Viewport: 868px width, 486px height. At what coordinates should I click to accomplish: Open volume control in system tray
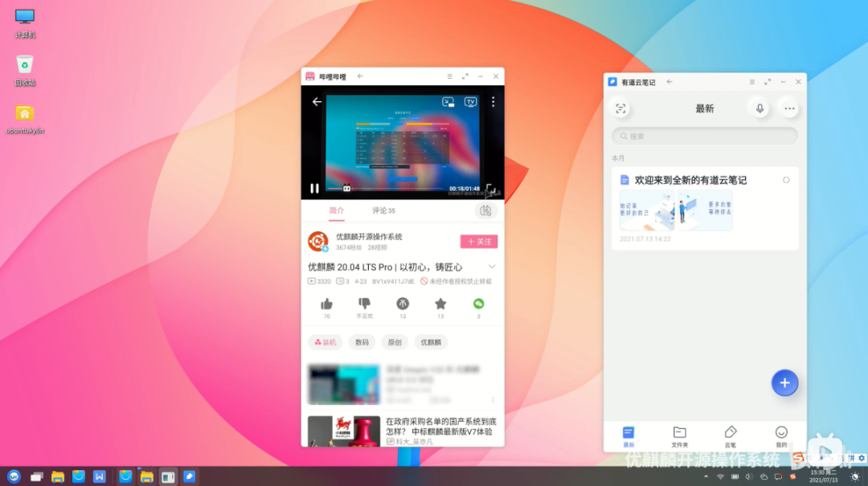(x=749, y=476)
